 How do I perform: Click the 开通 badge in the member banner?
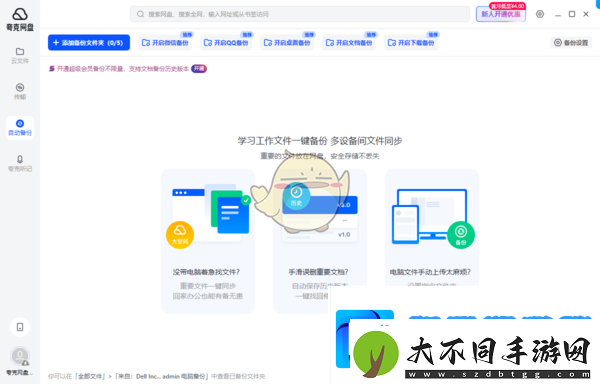[199, 68]
